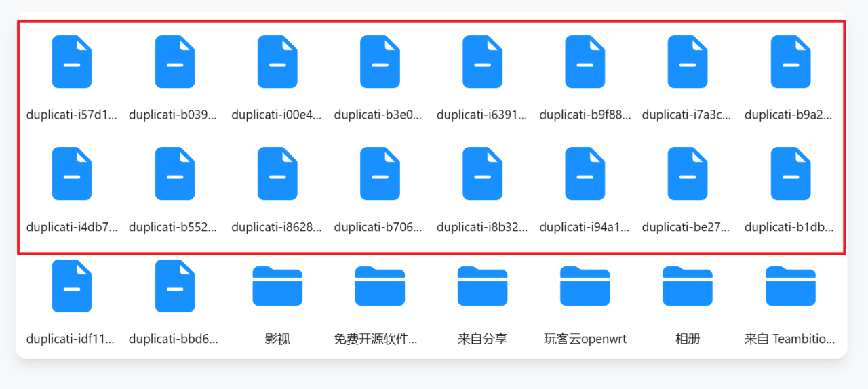Select the file name duplicati-i8628...
The height and width of the screenshot is (389, 868).
277,227
